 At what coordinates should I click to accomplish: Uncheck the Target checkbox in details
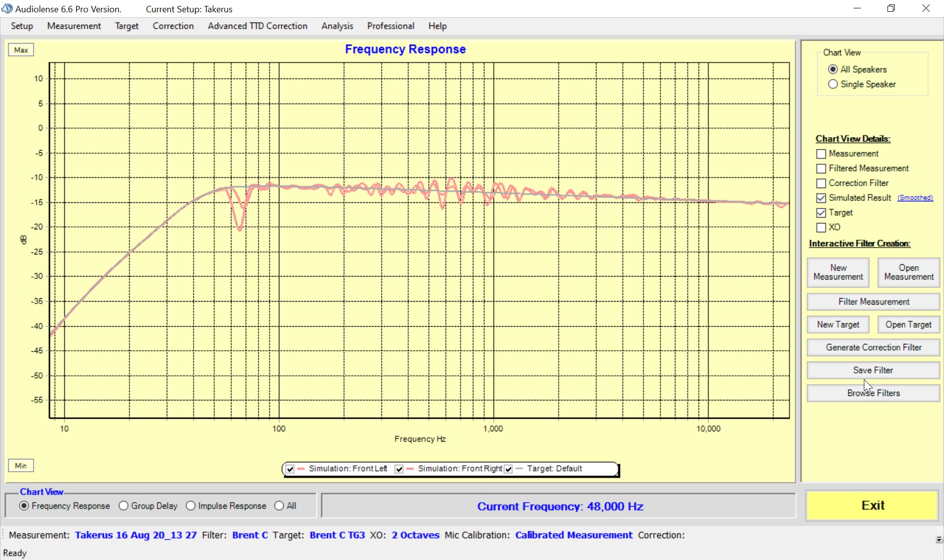click(821, 213)
